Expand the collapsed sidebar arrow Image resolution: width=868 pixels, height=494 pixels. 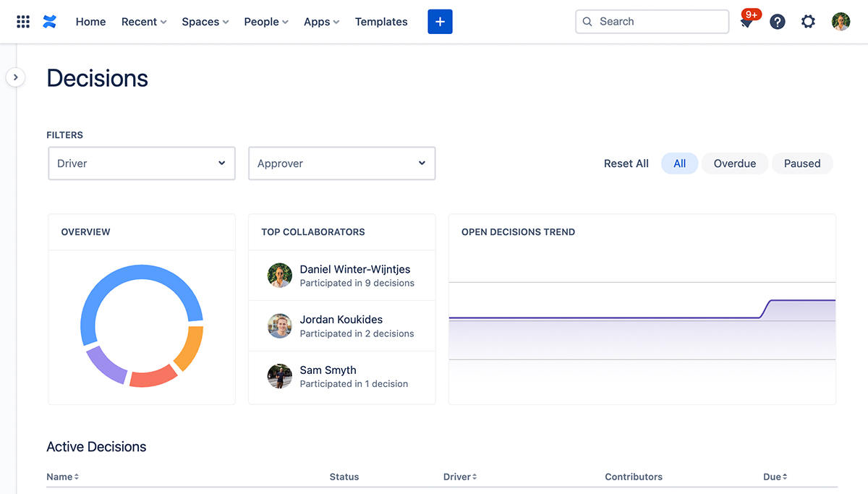pos(15,77)
